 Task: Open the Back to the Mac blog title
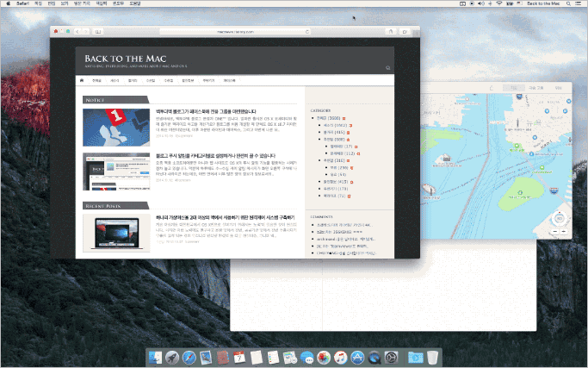coord(125,59)
